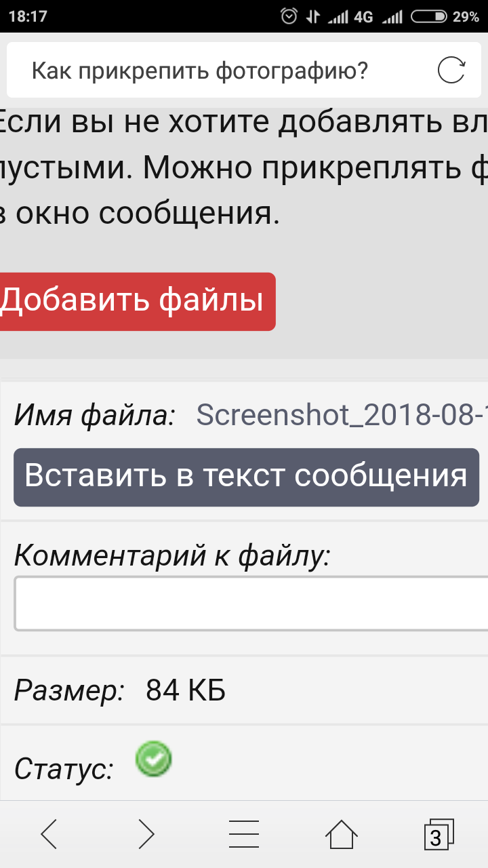The image size is (488, 868).
Task: Click the "Комментарий к файлу:" label
Action: point(172,556)
